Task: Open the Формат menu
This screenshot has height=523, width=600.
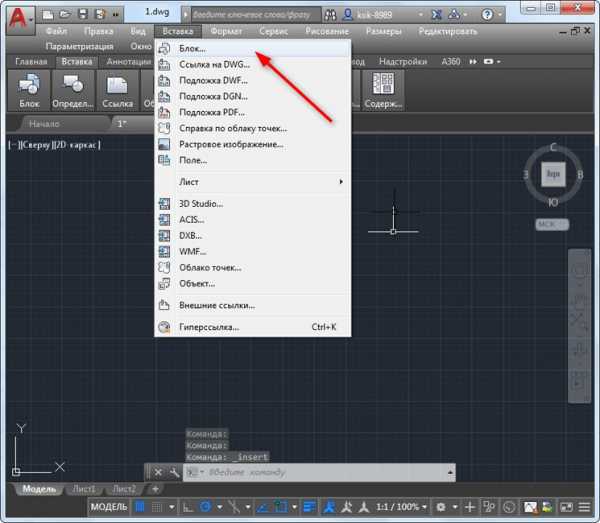Action: click(x=226, y=31)
